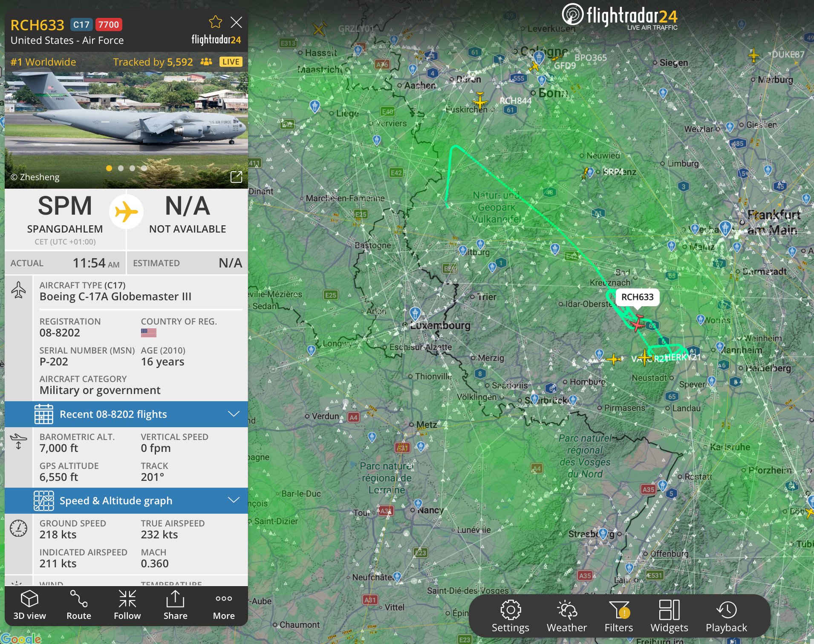Open the Settings gear in bottom bar
This screenshot has height=644, width=814.
click(x=510, y=616)
